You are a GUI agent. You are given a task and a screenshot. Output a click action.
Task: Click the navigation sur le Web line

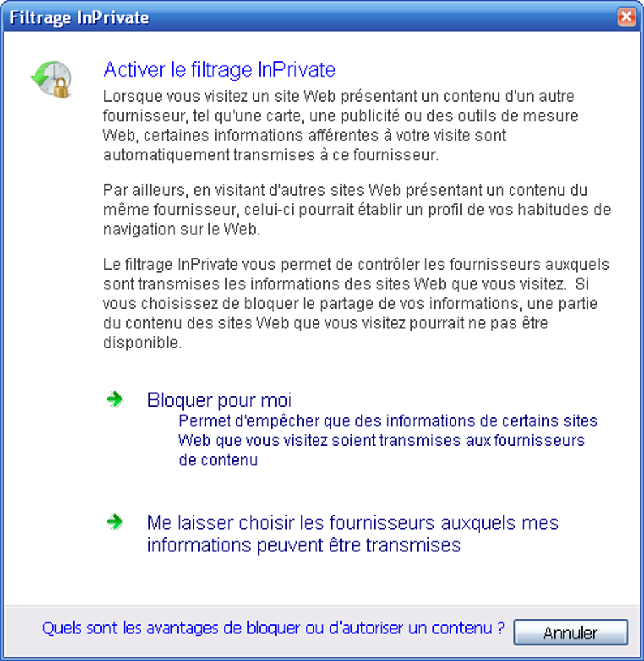coord(182,229)
